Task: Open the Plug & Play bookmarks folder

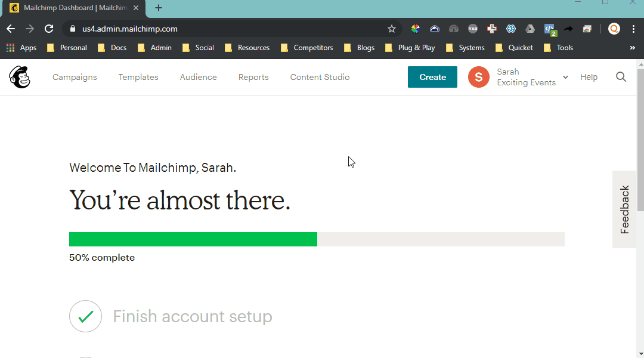Action: point(410,48)
